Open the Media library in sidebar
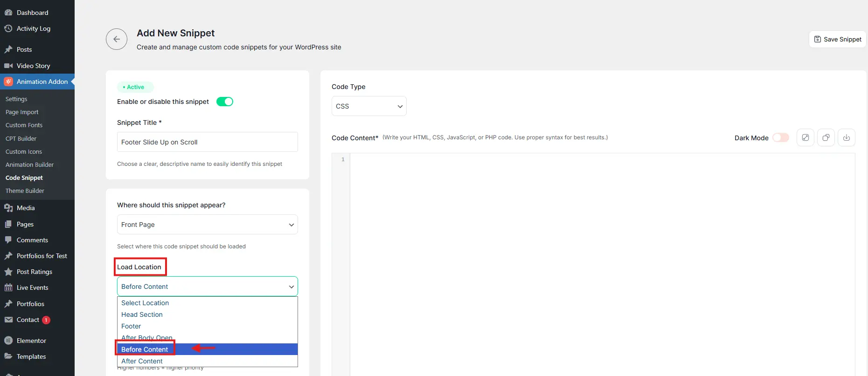The height and width of the screenshot is (376, 868). click(x=26, y=208)
